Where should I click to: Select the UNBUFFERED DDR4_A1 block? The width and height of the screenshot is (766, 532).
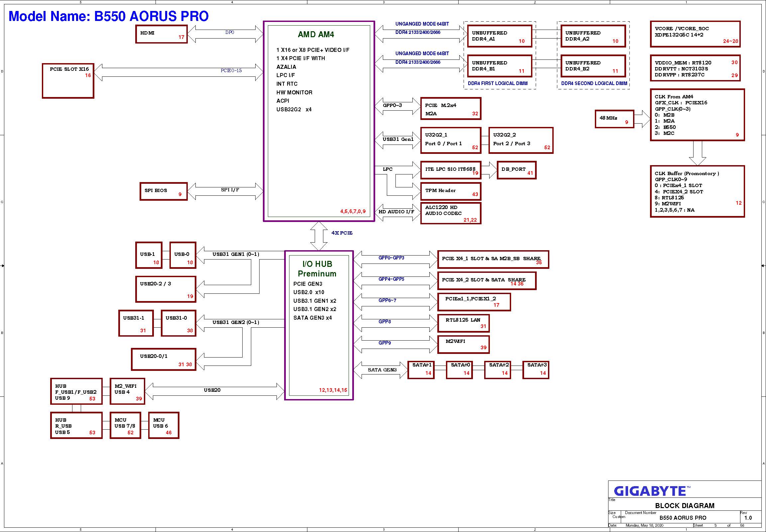point(499,36)
